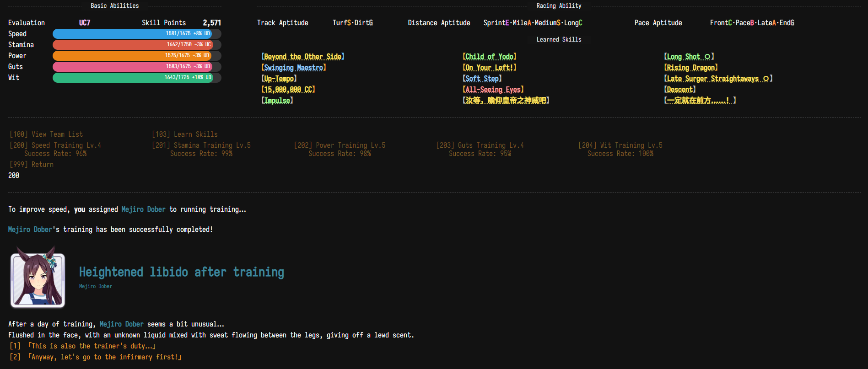Click Mejiro Dober in the 'you assigned' line
Viewport: 868px width, 369px height.
[144, 209]
